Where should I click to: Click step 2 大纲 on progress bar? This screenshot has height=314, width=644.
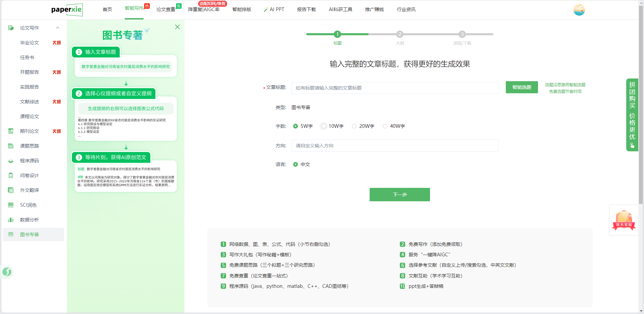[x=399, y=34]
